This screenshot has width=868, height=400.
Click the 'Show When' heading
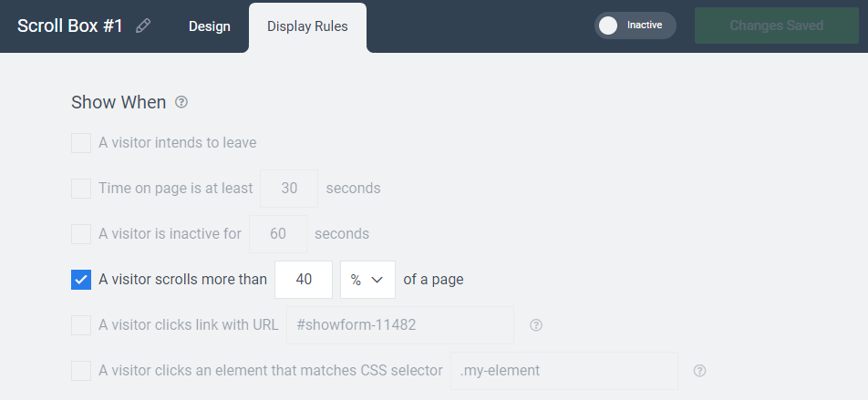point(119,102)
